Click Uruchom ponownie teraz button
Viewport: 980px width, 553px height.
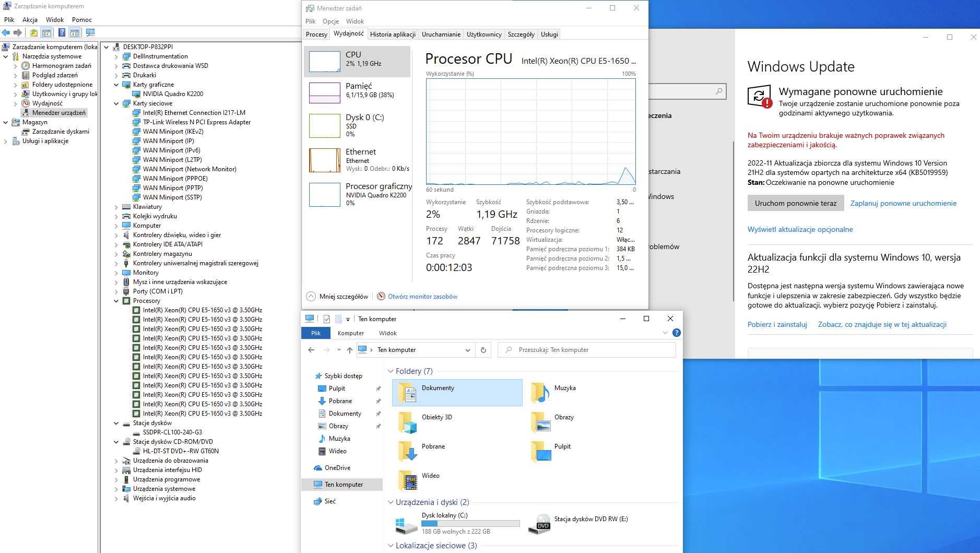(796, 203)
